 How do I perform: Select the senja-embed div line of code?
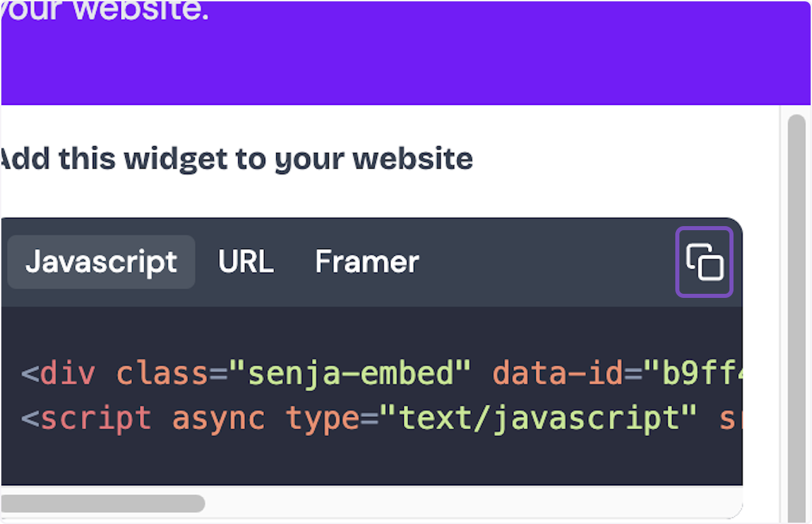271,372
